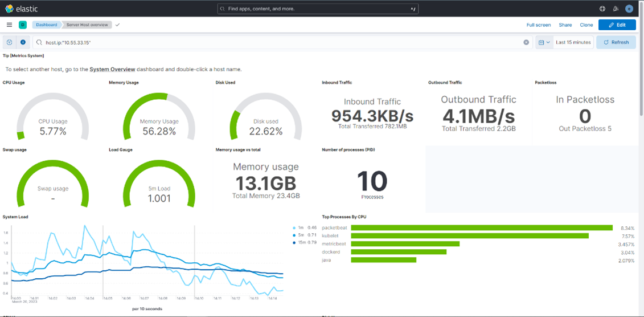
Task: Open the saved query filter menu icon
Action: tap(10, 42)
